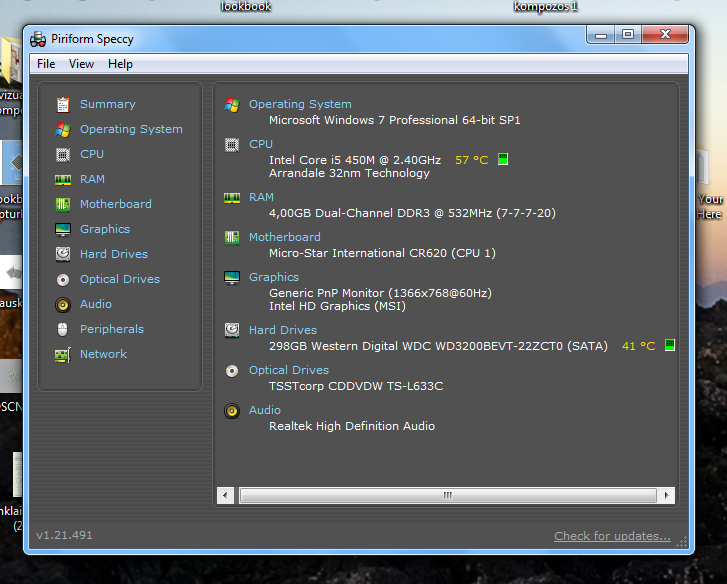The width and height of the screenshot is (727, 584).
Task: Open the Network card icon in sidebar
Action: click(x=63, y=355)
